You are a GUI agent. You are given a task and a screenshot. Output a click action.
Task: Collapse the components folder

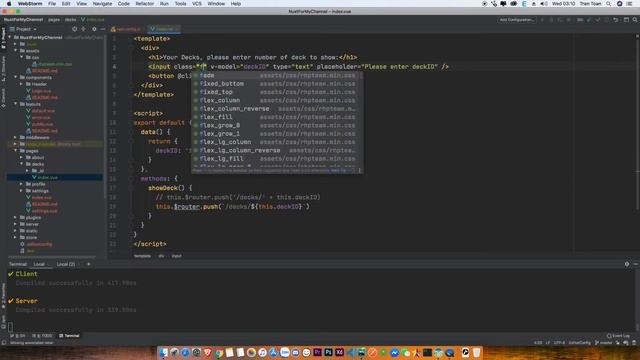pyautogui.click(x=16, y=77)
